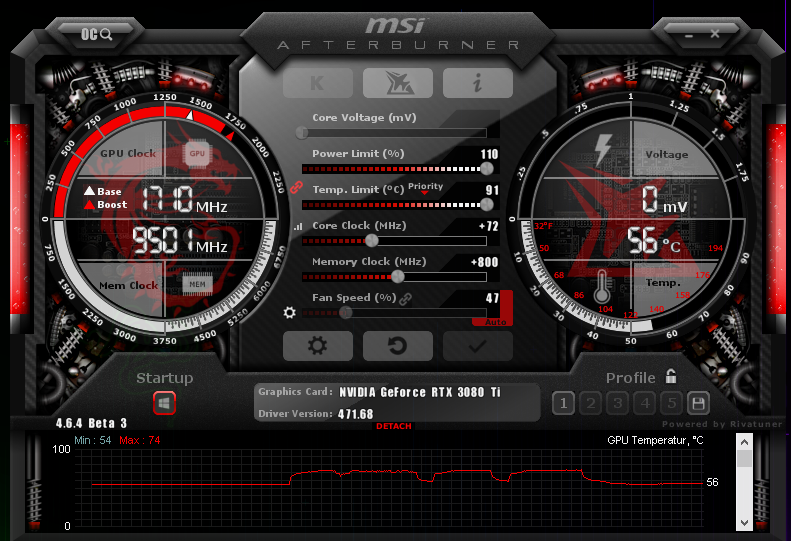The height and width of the screenshot is (541, 791).
Task: Select profile slot 1
Action: [x=563, y=403]
